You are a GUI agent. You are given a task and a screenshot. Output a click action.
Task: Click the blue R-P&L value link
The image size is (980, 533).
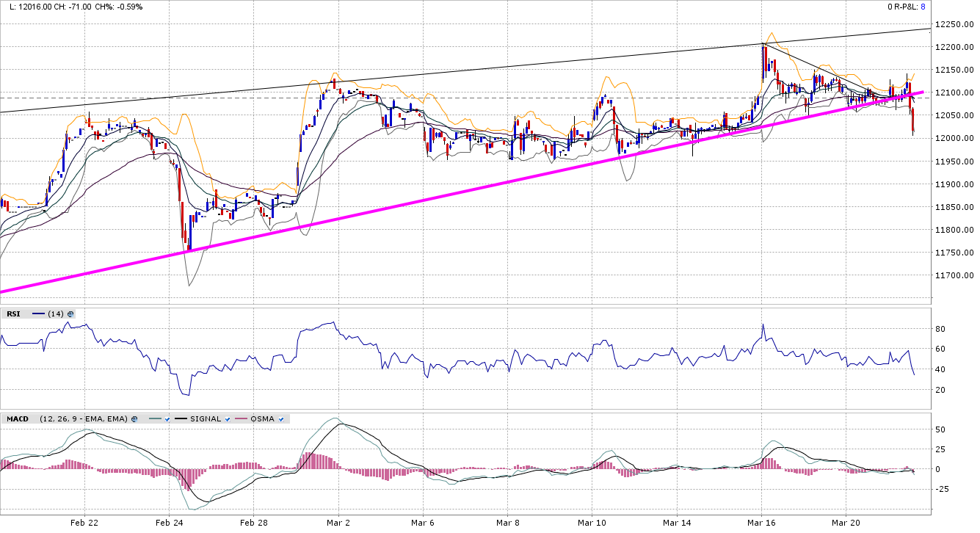(x=923, y=7)
